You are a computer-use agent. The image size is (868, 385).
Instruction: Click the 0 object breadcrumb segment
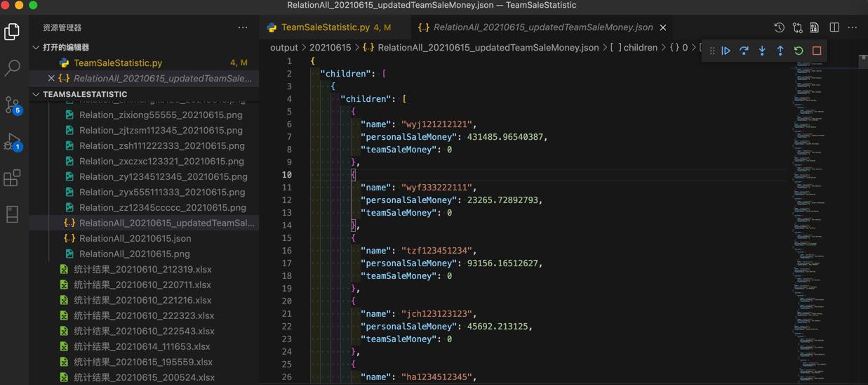(x=679, y=48)
